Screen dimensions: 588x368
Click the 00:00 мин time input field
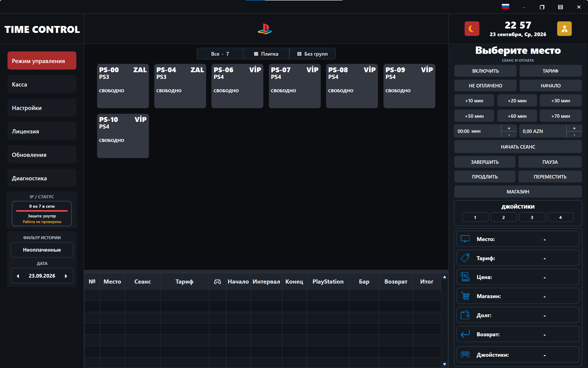477,131
